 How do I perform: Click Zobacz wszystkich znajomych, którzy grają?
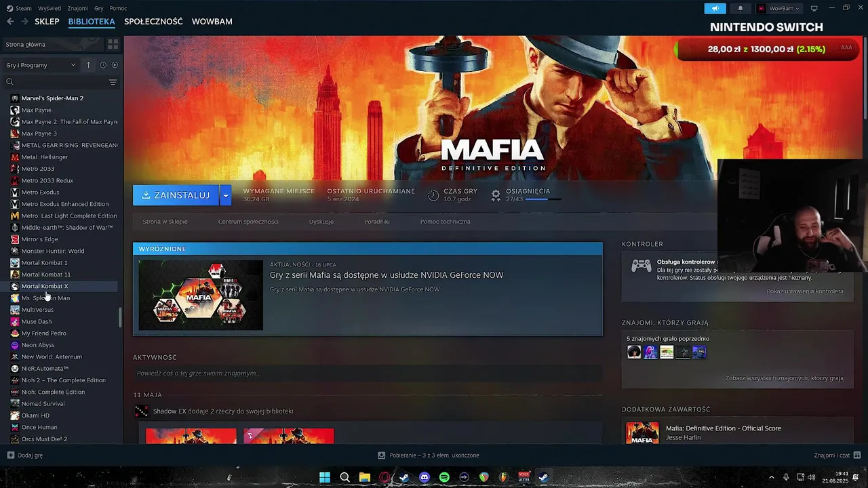(x=785, y=378)
